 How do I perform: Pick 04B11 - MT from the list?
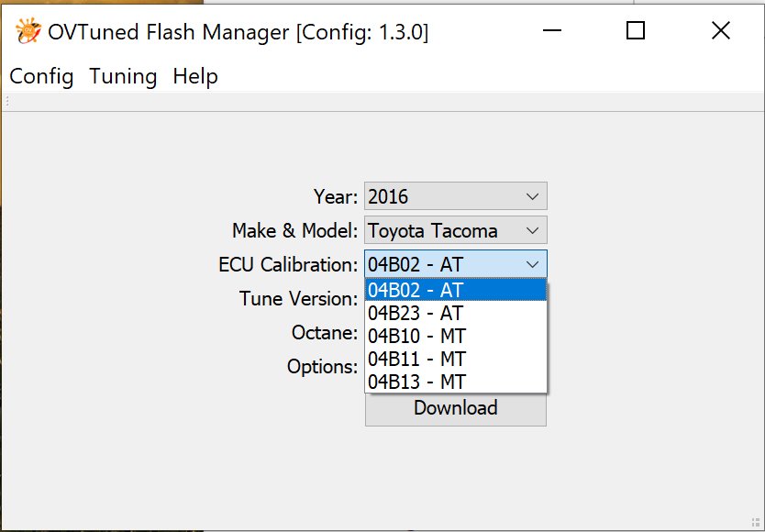click(456, 359)
